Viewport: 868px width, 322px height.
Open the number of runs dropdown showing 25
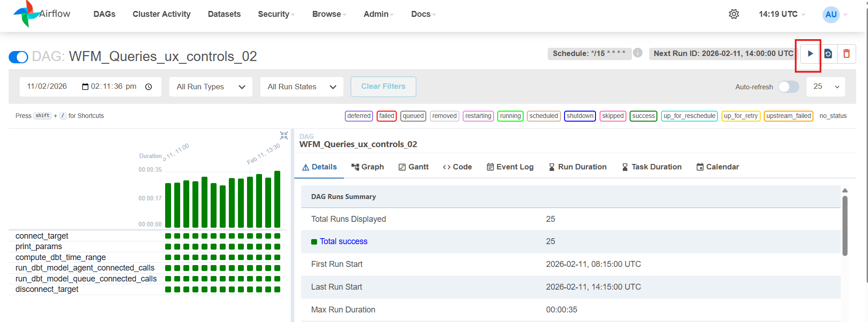click(826, 87)
